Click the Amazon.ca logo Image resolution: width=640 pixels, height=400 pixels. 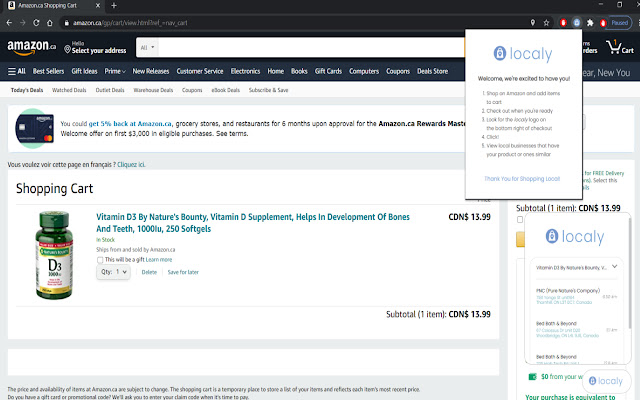tap(31, 47)
